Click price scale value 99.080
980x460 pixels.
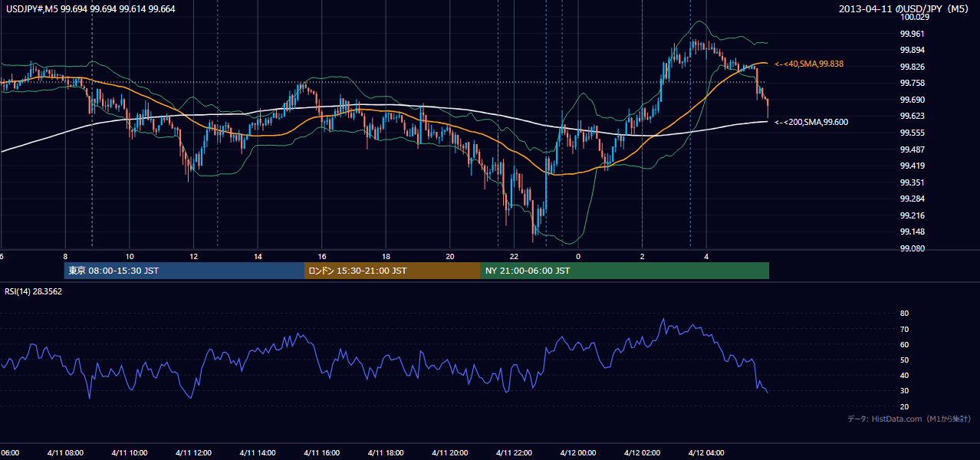coord(912,248)
